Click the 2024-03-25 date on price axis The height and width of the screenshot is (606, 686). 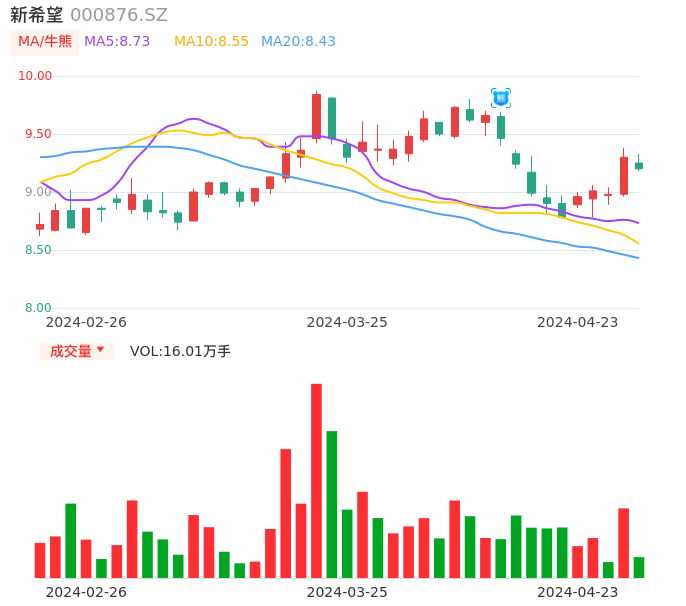347,322
